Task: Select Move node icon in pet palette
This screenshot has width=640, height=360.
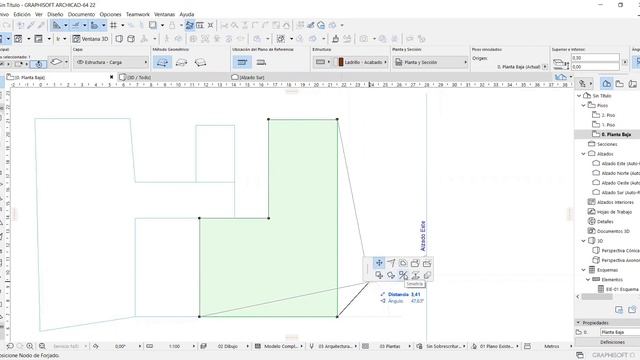Action: click(x=379, y=263)
